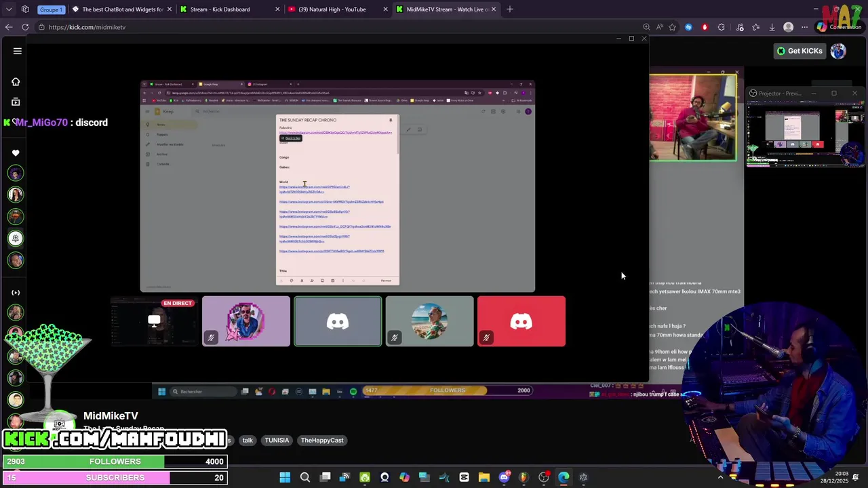Open the Kick hamburger menu
Image resolution: width=868 pixels, height=488 pixels.
pyautogui.click(x=18, y=51)
